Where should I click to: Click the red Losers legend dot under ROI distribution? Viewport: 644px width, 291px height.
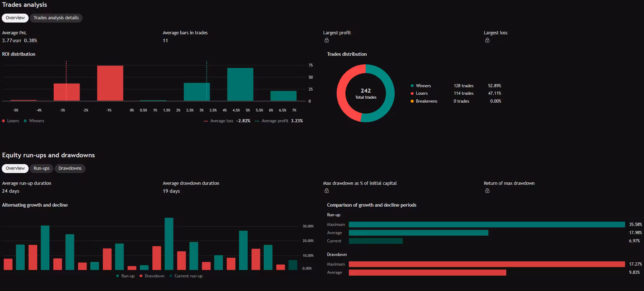click(x=4, y=121)
